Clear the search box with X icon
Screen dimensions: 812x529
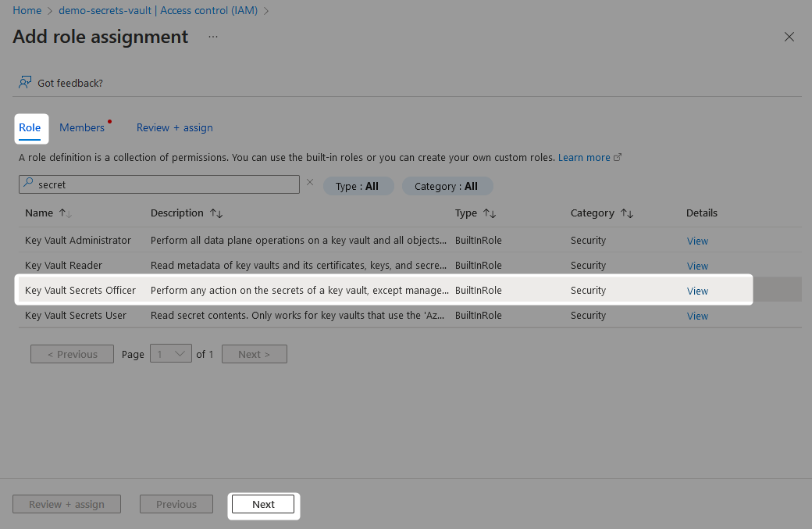click(x=310, y=182)
